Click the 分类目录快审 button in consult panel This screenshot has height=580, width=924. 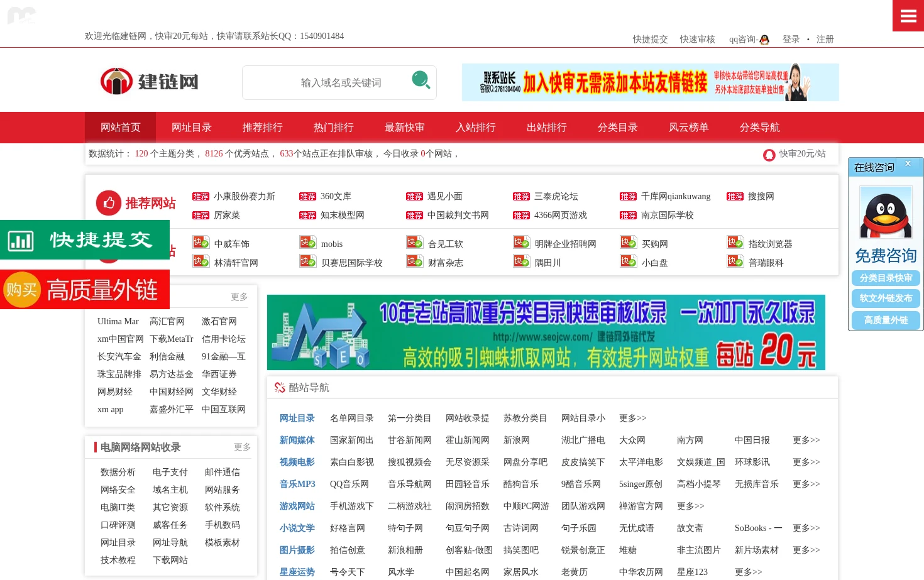(886, 278)
